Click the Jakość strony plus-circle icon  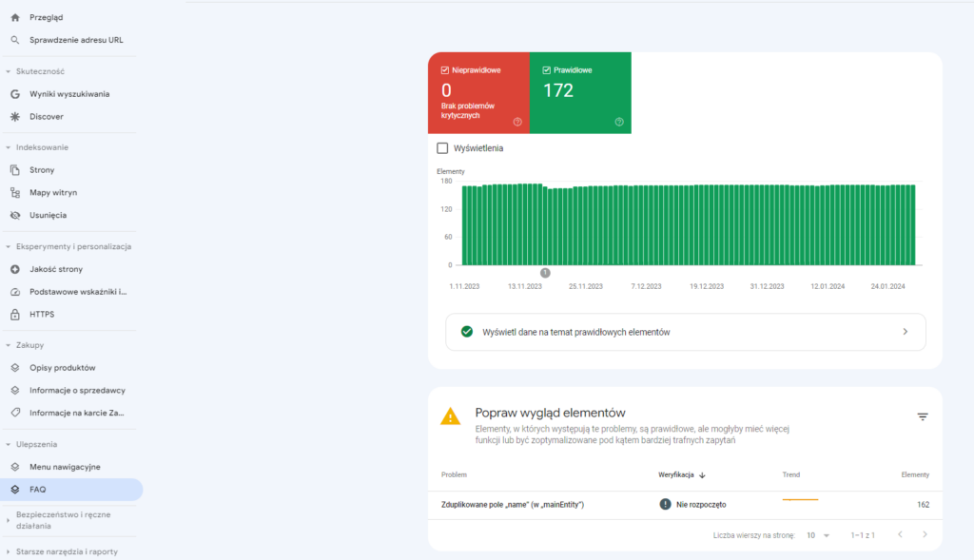pyautogui.click(x=15, y=269)
